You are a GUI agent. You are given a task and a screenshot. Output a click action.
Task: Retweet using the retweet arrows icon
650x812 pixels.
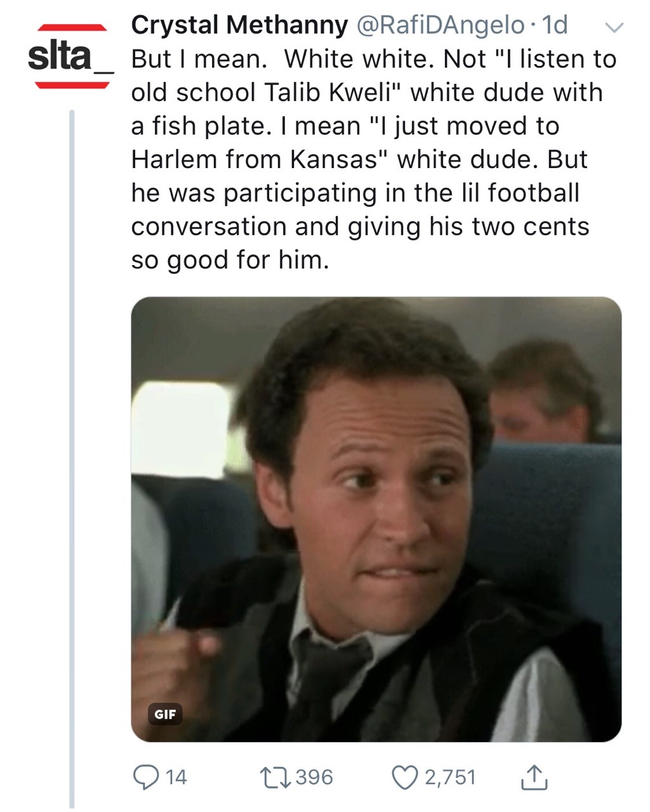pyautogui.click(x=275, y=776)
